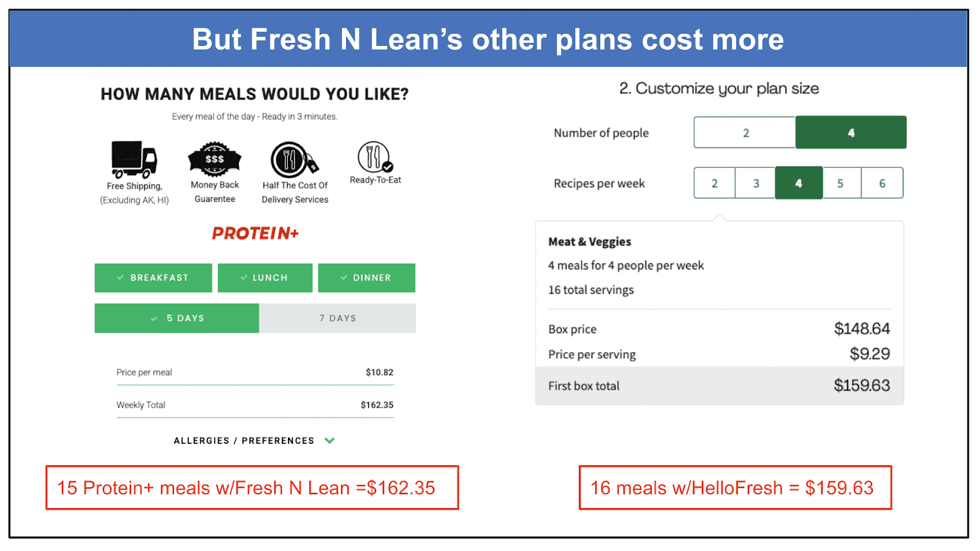Choose 4 for Number of people

pos(851,133)
